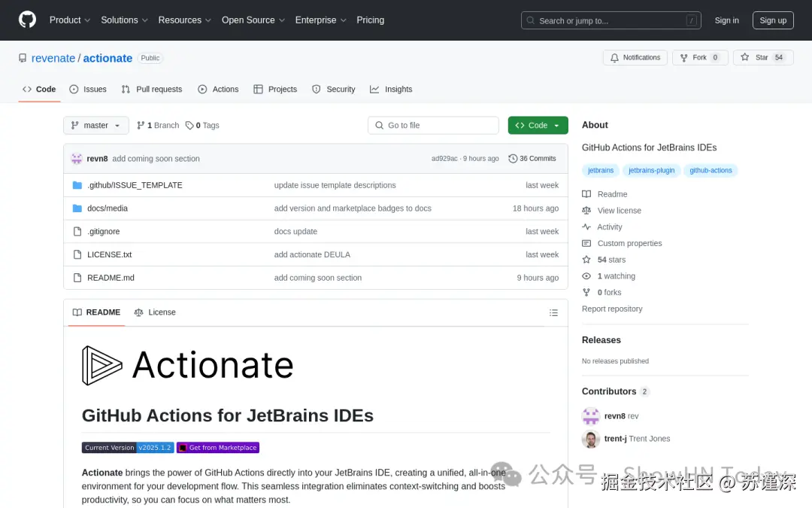The height and width of the screenshot is (508, 812).
Task: Click the search magnifier icon in header
Action: coord(530,20)
